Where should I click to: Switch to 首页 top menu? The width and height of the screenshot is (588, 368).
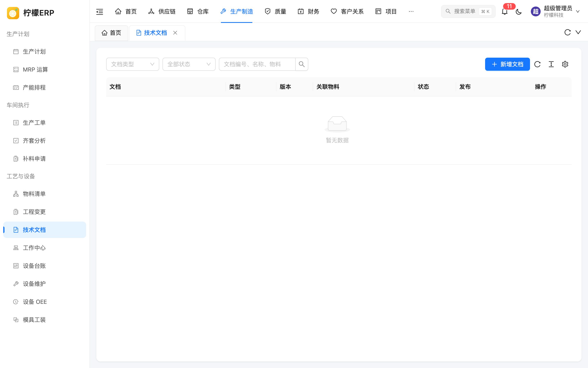click(x=126, y=11)
